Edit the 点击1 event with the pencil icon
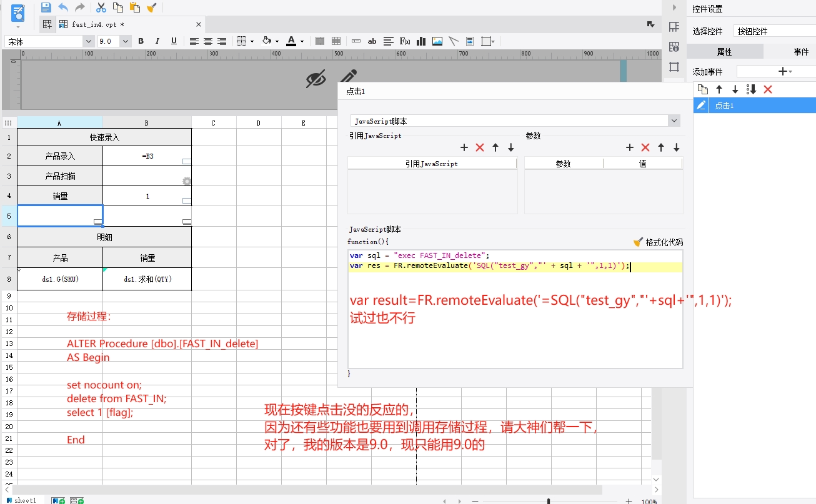 pos(702,106)
